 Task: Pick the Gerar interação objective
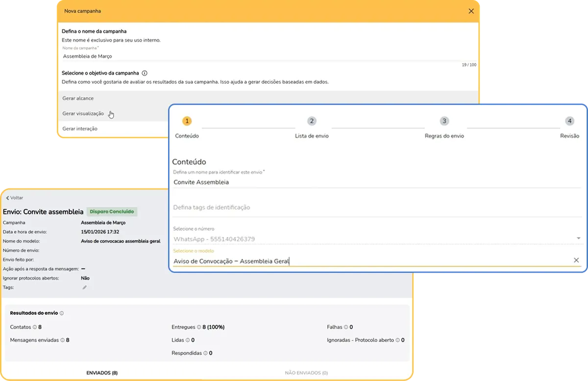coord(114,129)
